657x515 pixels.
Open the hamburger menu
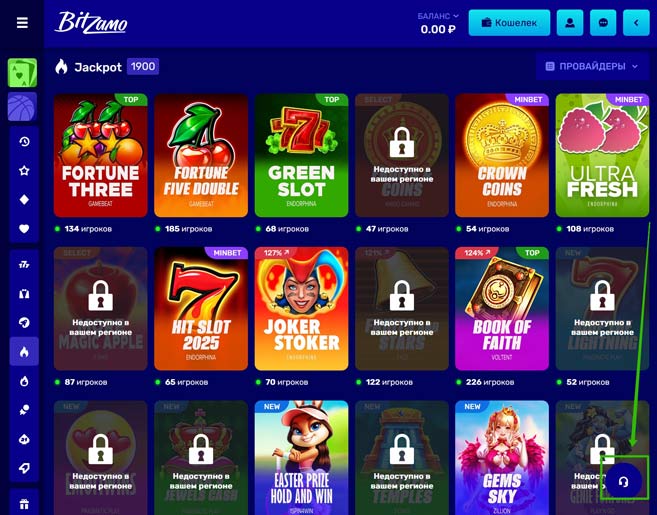(x=22, y=23)
